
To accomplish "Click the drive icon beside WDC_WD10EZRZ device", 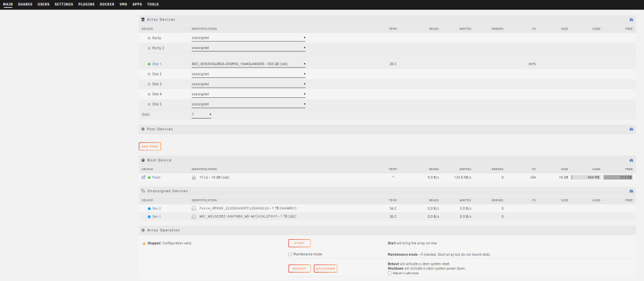I will click(x=194, y=217).
